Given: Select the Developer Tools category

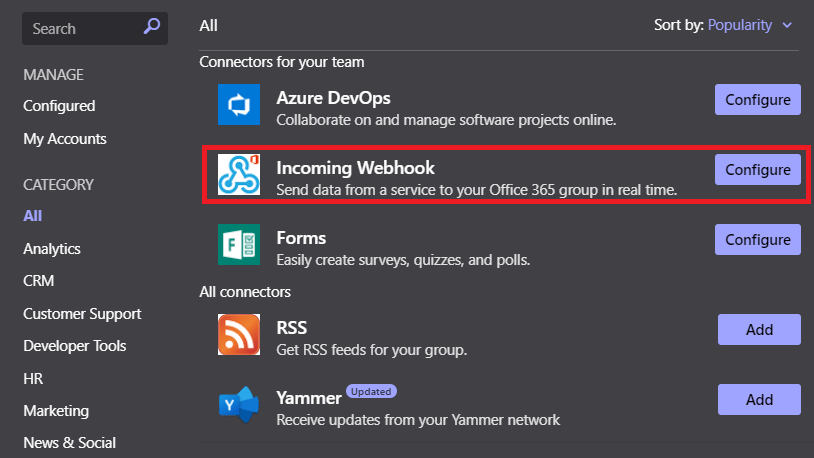Looking at the screenshot, I should pyautogui.click(x=75, y=346).
